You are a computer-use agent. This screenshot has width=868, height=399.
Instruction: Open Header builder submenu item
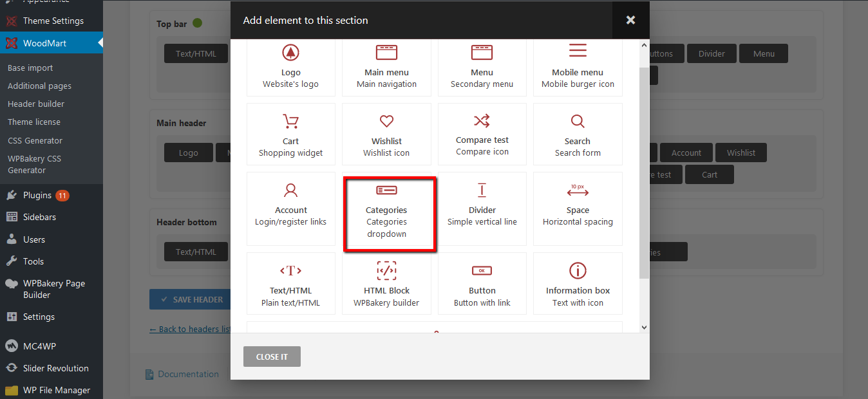click(36, 104)
